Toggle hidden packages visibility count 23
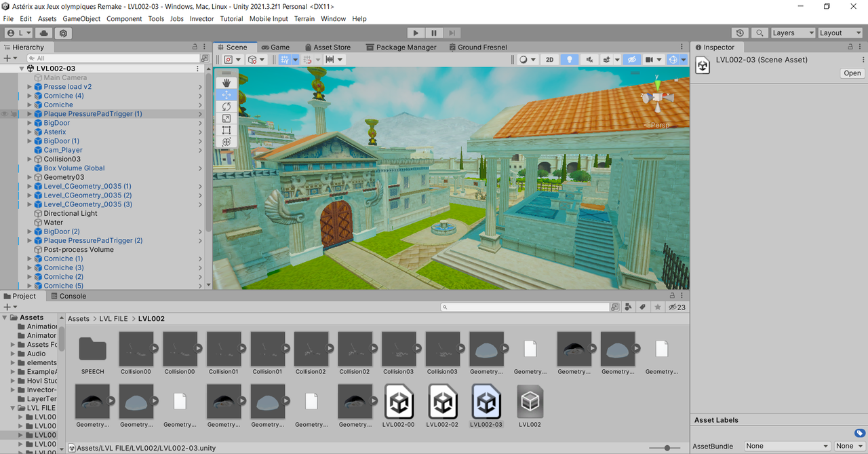868x454 pixels. click(677, 307)
